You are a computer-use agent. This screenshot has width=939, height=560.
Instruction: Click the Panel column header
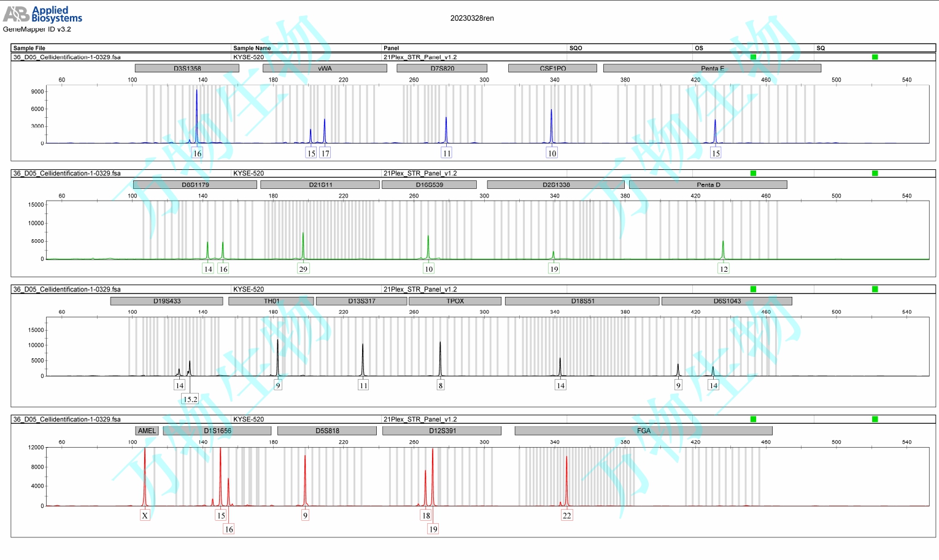tap(391, 48)
